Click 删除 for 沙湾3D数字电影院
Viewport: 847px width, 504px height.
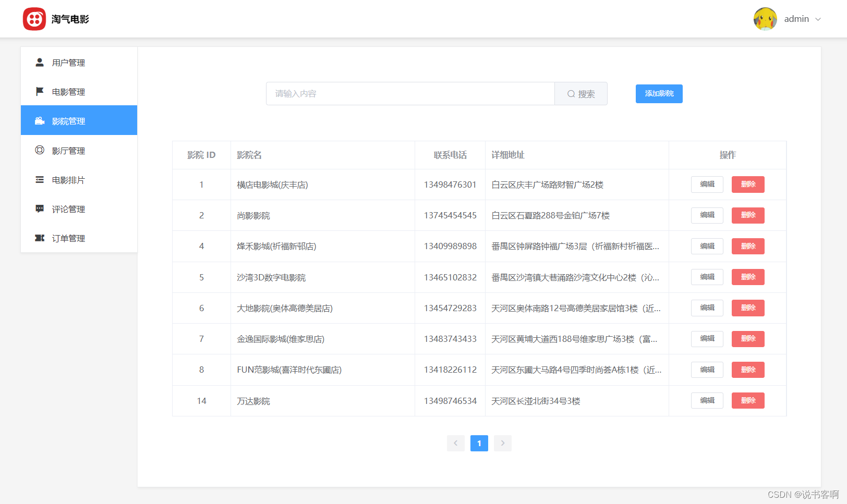point(748,277)
